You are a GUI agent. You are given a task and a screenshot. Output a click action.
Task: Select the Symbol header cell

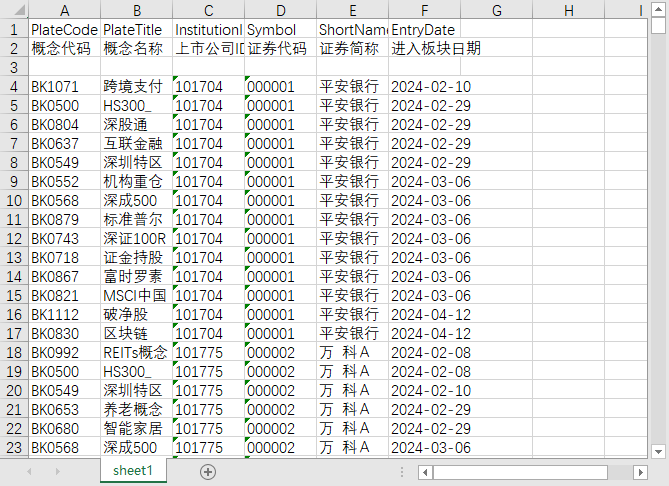(281, 29)
